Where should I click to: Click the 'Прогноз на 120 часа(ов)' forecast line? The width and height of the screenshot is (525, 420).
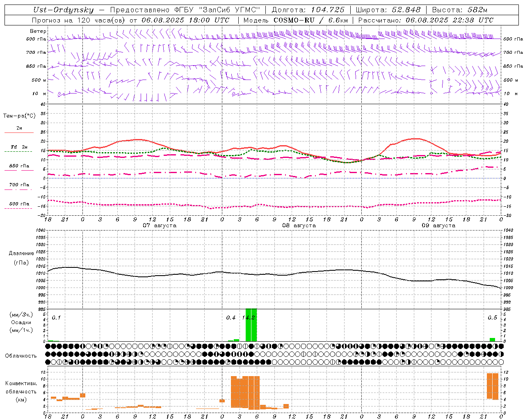click(x=131, y=20)
